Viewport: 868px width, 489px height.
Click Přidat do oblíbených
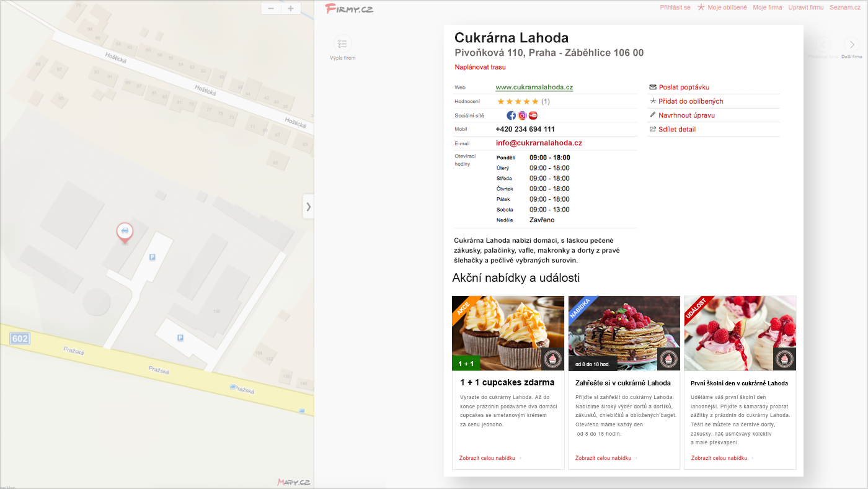click(x=691, y=101)
